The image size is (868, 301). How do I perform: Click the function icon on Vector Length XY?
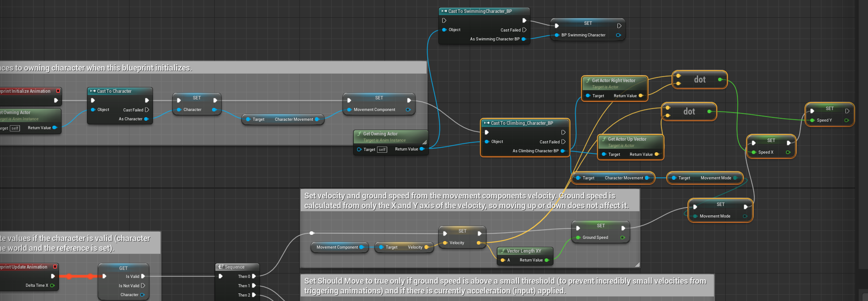point(503,251)
